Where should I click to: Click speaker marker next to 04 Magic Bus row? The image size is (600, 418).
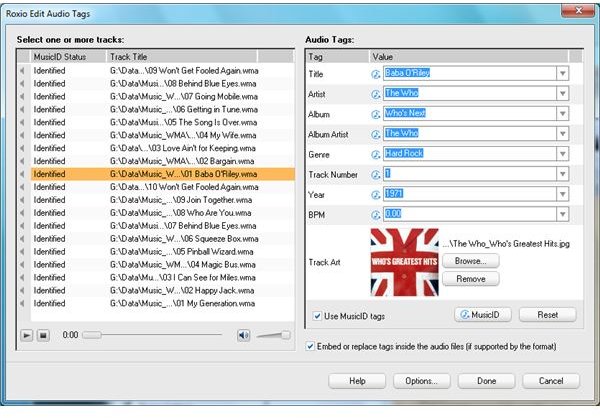tap(23, 265)
